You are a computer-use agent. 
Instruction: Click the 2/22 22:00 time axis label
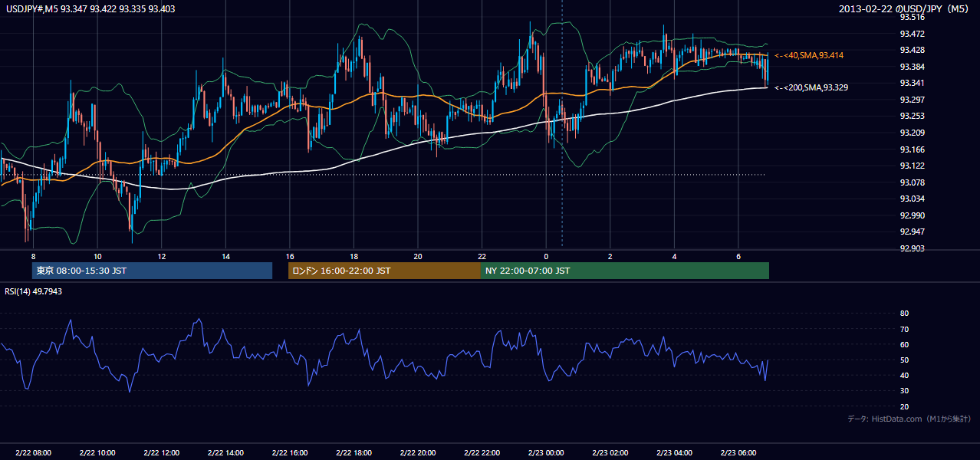pos(482,452)
